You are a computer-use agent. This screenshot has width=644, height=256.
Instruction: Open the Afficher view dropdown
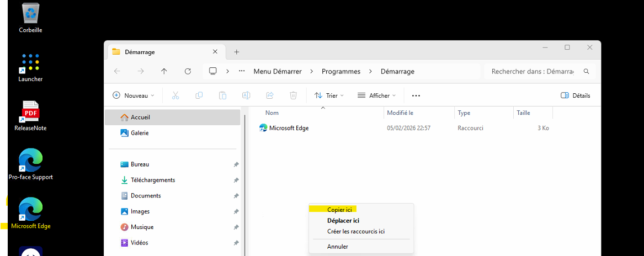click(376, 95)
